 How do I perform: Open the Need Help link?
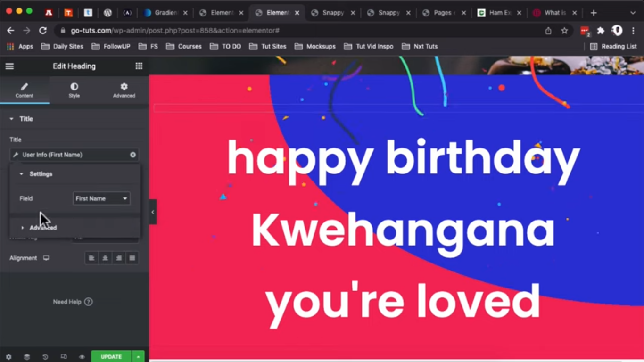73,302
